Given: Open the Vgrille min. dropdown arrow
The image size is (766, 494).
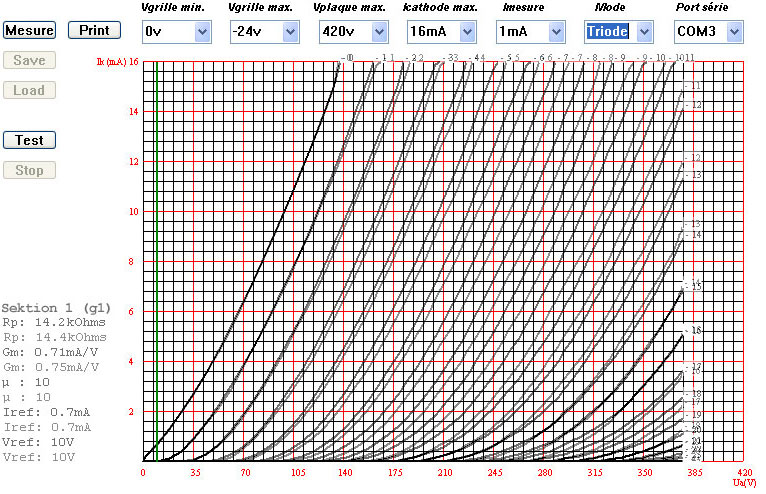Looking at the screenshot, I should pyautogui.click(x=202, y=32).
